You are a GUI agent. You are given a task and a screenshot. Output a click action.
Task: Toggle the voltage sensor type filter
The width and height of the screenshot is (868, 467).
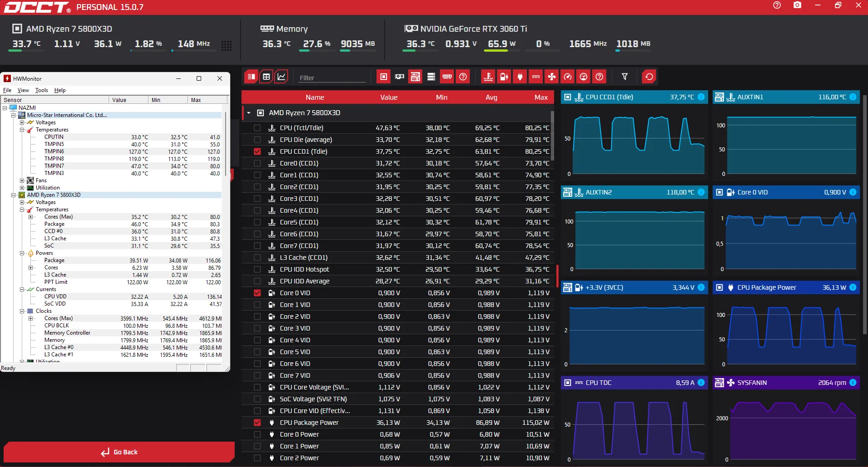pos(504,77)
